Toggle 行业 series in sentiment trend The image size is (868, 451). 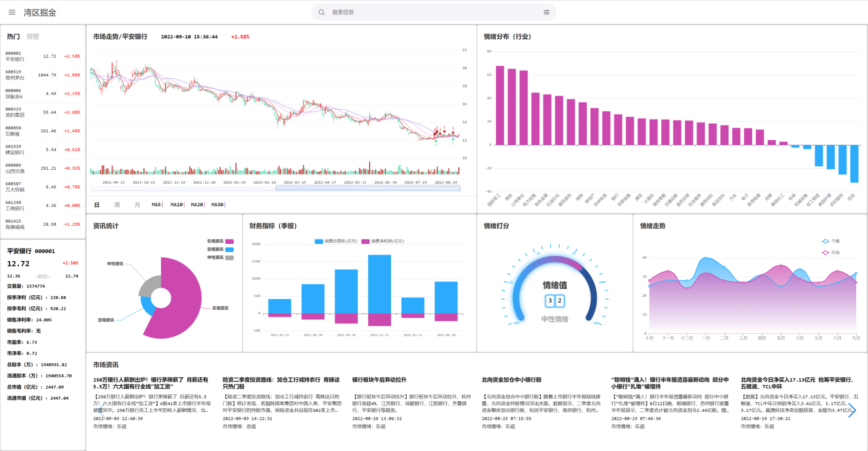click(831, 253)
